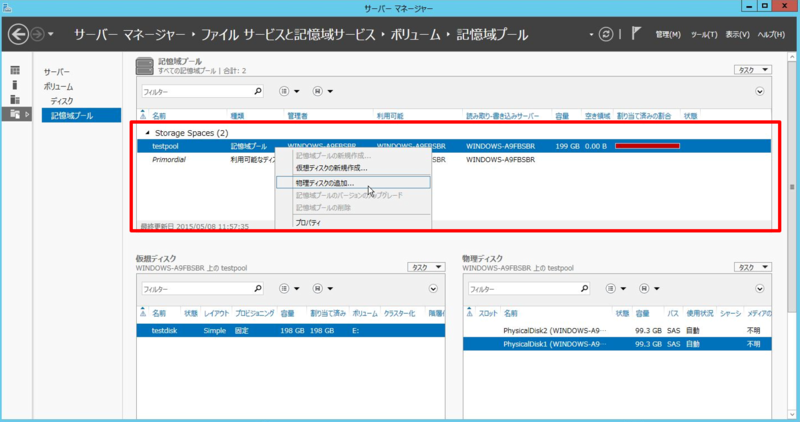This screenshot has width=800, height=422.
Task: Click the search magnifier in physical disk filter
Action: [586, 289]
